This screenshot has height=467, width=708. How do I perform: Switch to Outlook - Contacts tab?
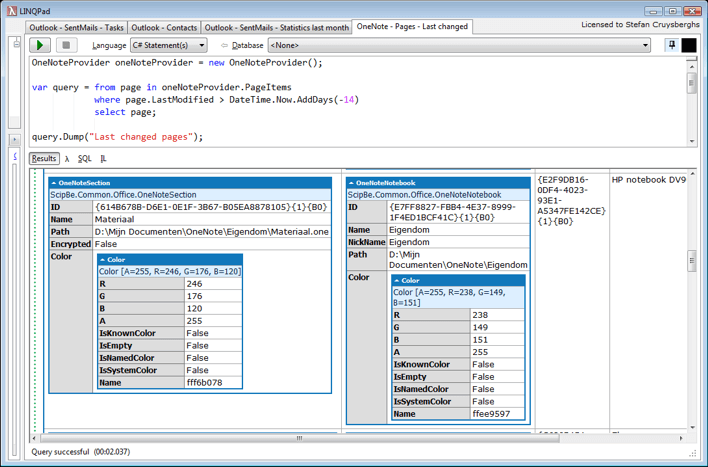tap(164, 28)
